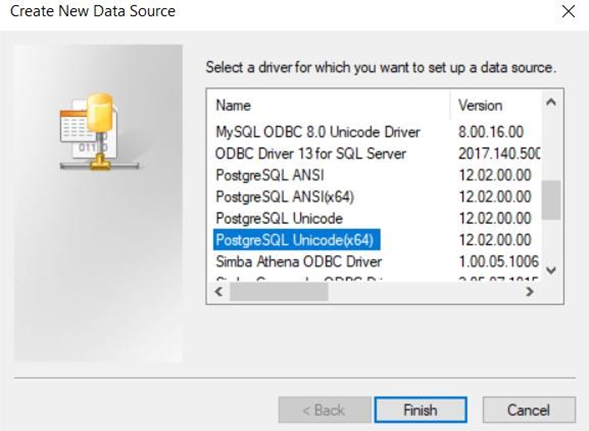Viewport: 589px width, 431px height.
Task: Click the vertical scrollbar thumb
Action: [551, 200]
